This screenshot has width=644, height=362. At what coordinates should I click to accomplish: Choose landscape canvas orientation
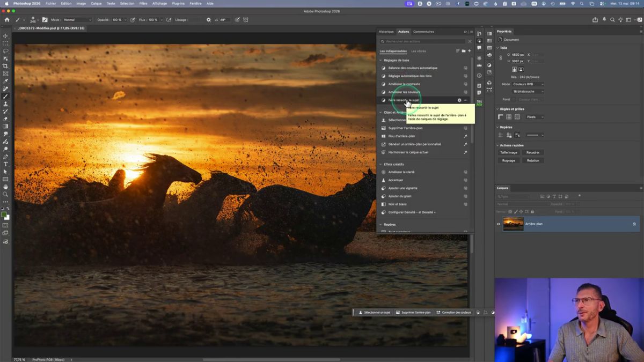point(521,69)
